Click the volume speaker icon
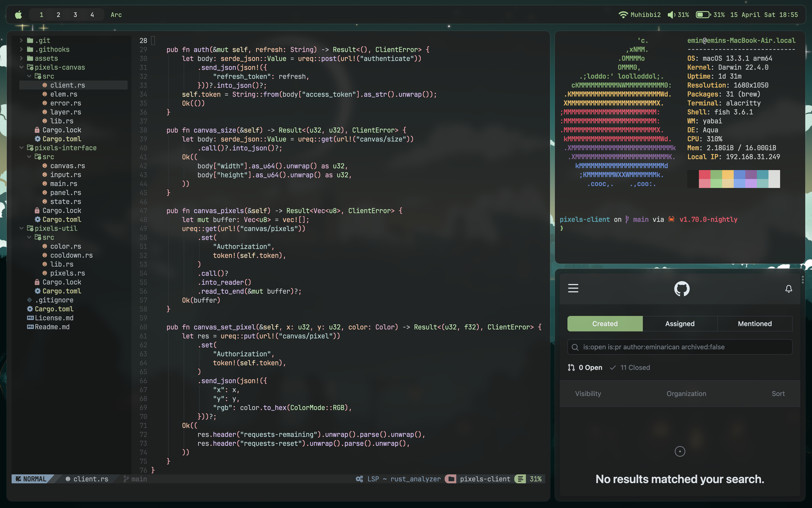 click(671, 15)
